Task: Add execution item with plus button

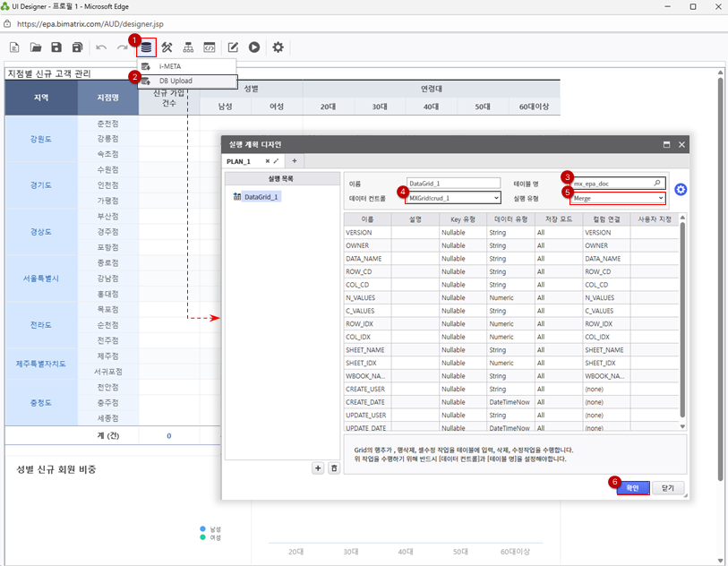Action: (318, 467)
